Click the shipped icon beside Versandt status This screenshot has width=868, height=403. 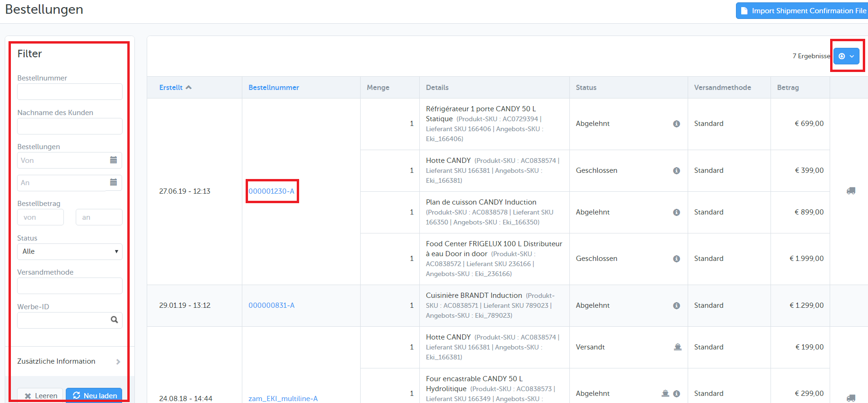pos(678,347)
